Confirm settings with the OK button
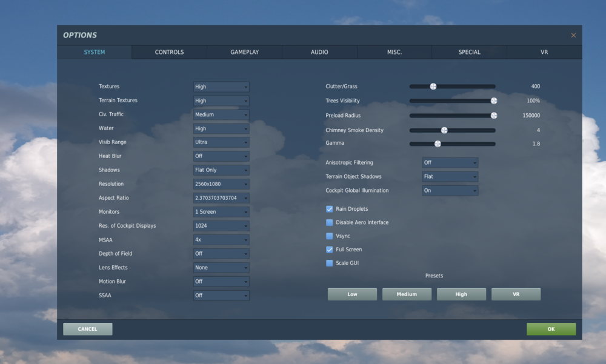Viewport: 606px width, 364px height. click(551, 329)
